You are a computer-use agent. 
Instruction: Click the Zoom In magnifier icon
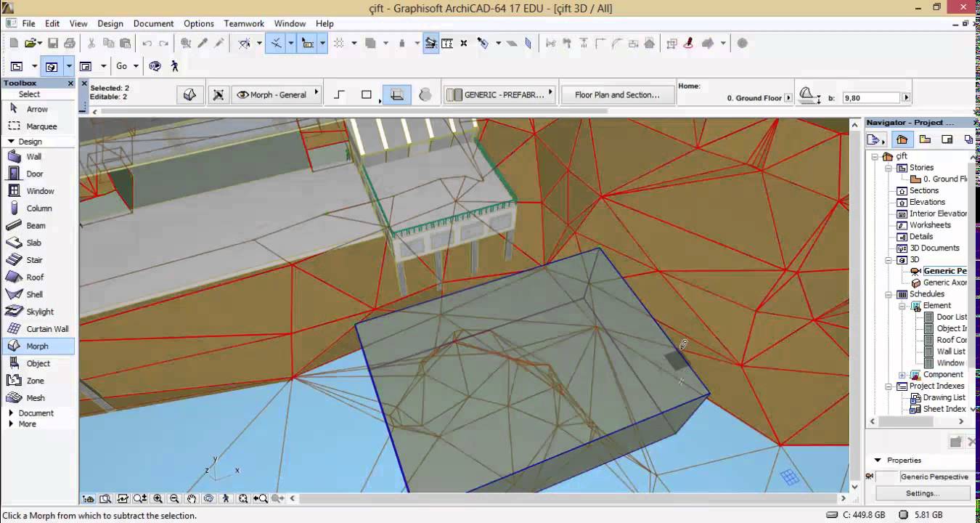[158, 499]
